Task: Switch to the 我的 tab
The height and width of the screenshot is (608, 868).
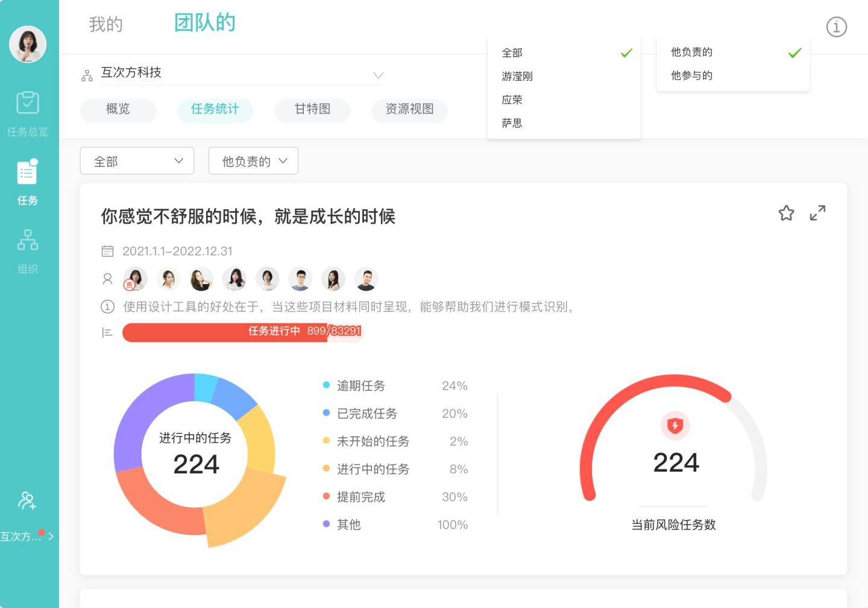Action: pyautogui.click(x=106, y=24)
